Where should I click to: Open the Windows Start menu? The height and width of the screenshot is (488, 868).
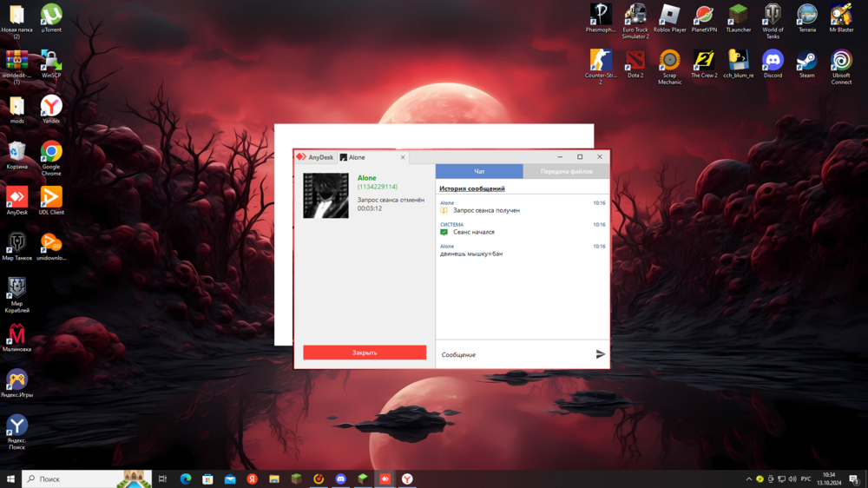pos(10,478)
